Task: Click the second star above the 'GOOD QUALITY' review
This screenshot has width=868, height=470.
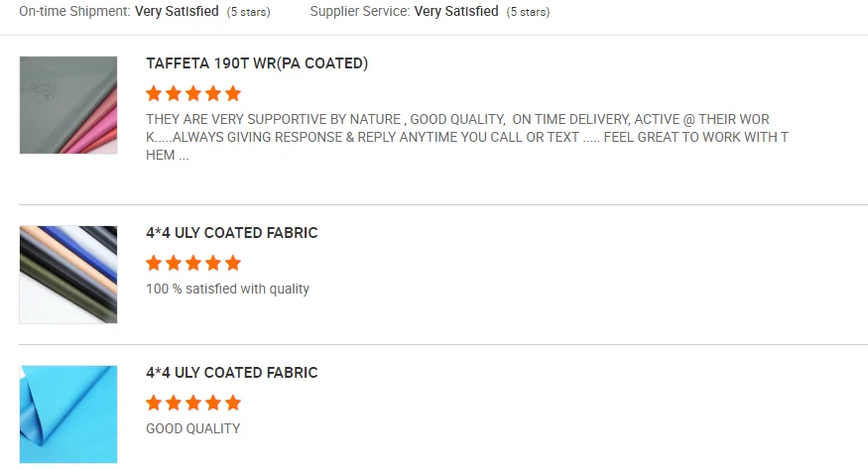Action: point(174,404)
